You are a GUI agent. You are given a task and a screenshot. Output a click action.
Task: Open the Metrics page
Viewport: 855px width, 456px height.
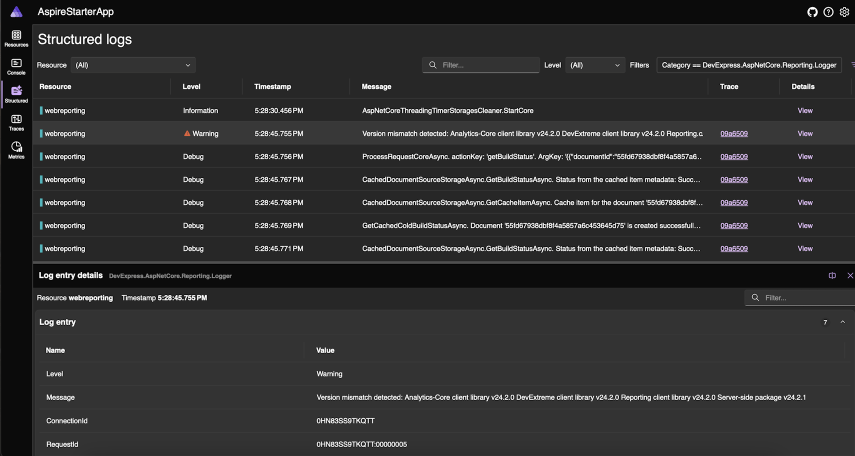tap(16, 151)
